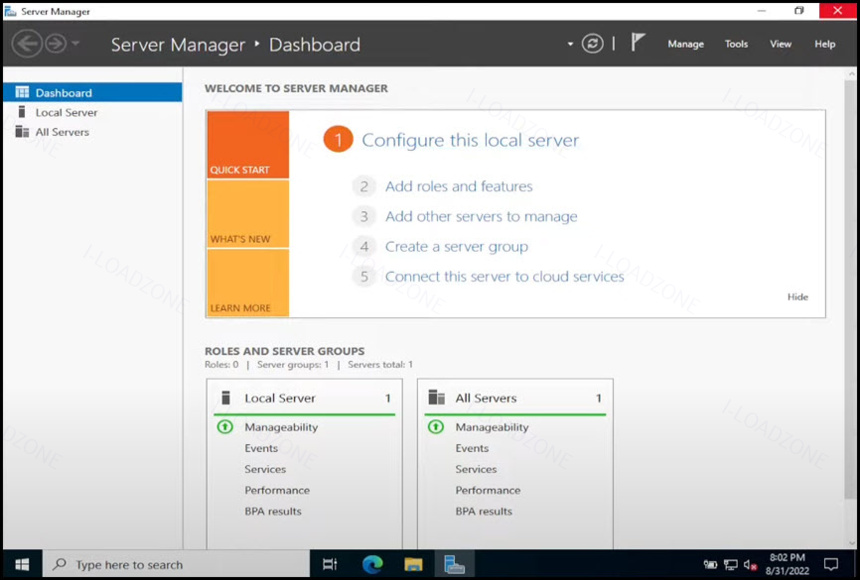Viewport: 860px width, 580px height.
Task: Click the step 5 number circle
Action: [x=364, y=277]
